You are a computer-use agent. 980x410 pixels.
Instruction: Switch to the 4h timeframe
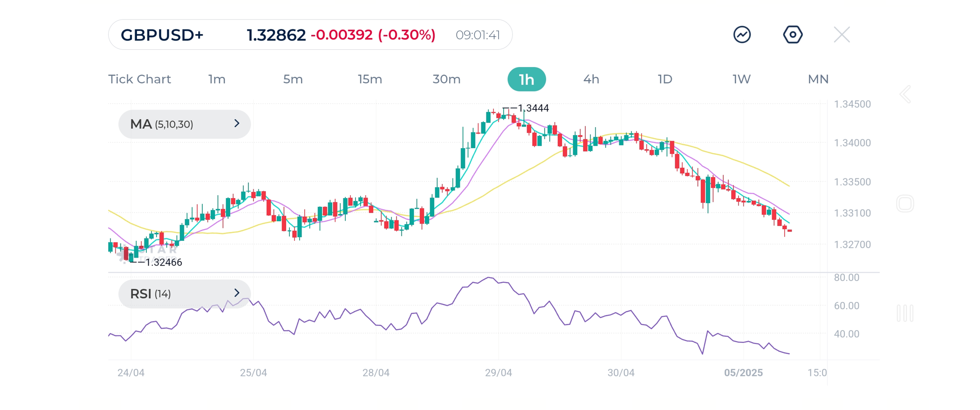pos(591,79)
